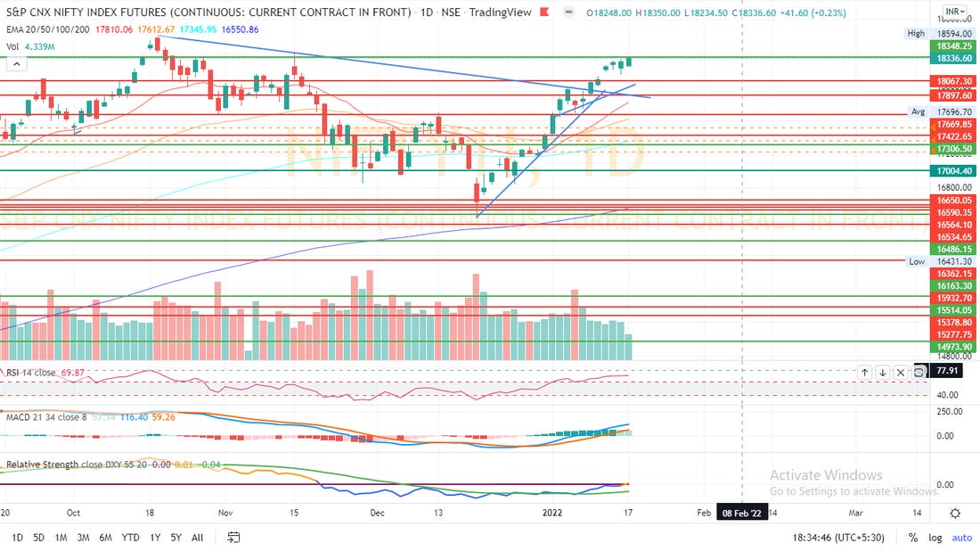980x551 pixels.
Task: Click the green 18348.25 price label
Action: click(954, 45)
